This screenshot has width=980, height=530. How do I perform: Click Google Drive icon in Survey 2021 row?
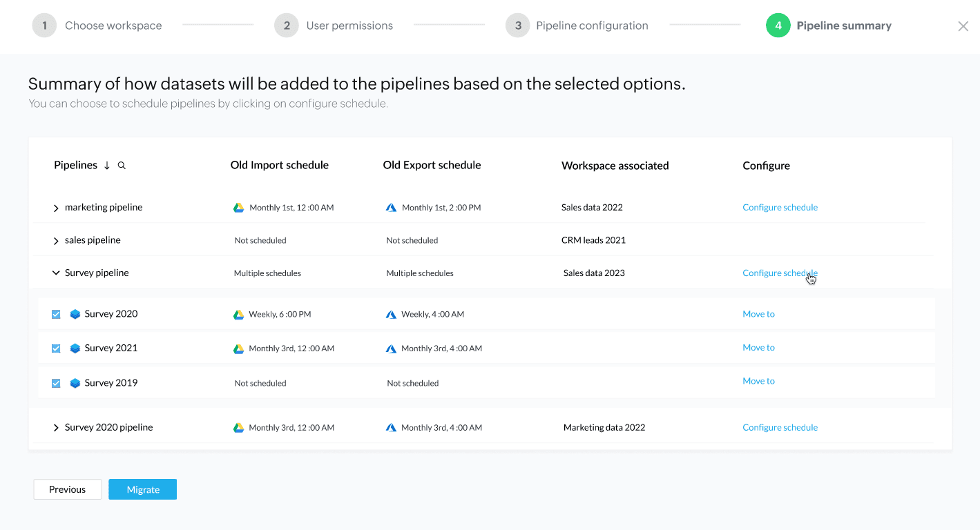[238, 349]
